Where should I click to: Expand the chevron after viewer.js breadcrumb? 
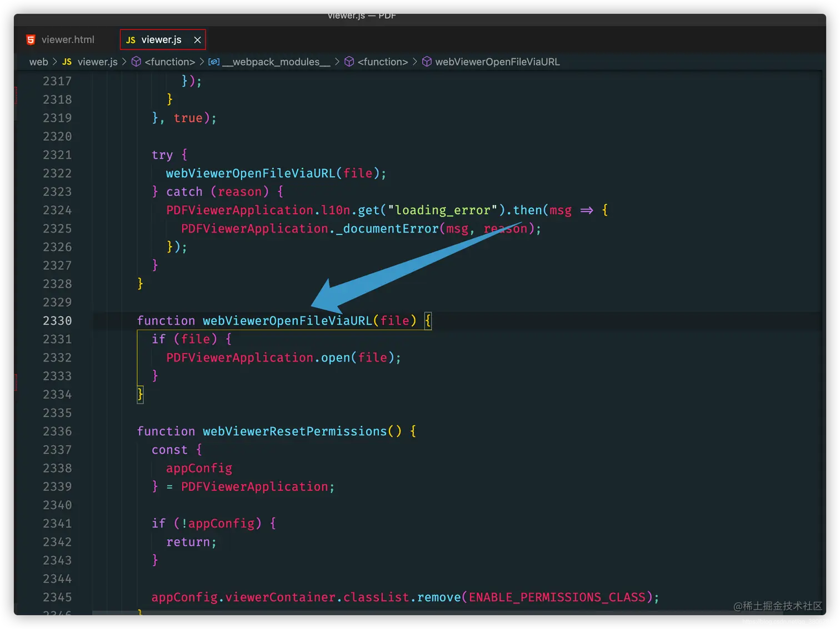[x=124, y=62]
